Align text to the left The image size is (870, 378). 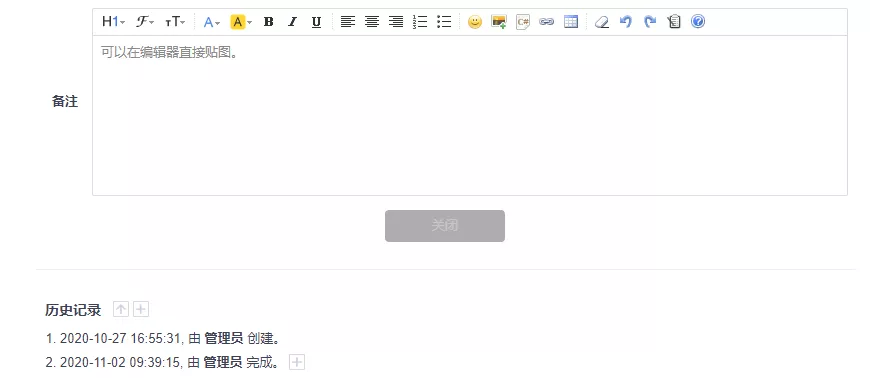point(348,22)
